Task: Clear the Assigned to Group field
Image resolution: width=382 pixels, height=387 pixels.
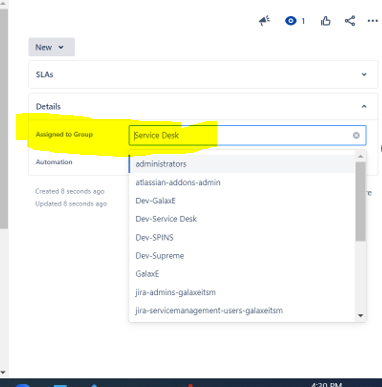Action: click(356, 135)
